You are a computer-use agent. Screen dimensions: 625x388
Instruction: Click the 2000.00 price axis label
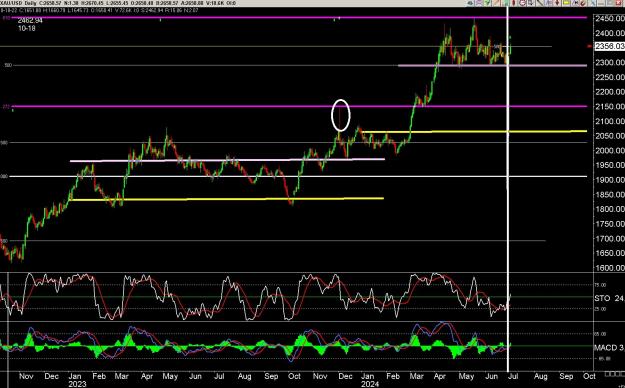[x=609, y=150]
